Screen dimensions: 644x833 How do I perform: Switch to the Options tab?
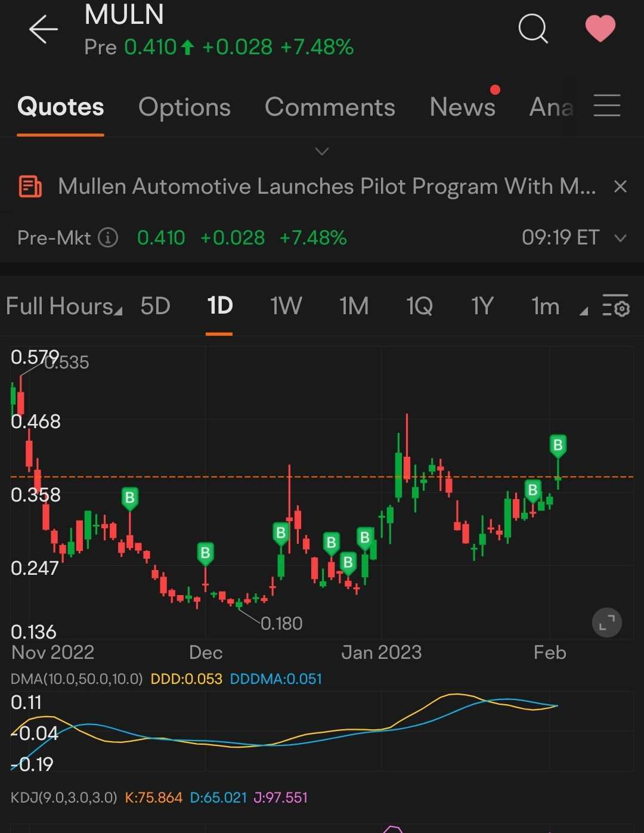(184, 107)
